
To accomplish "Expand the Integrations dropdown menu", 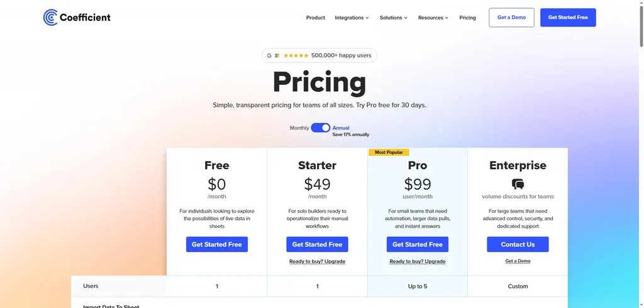I will pyautogui.click(x=352, y=18).
